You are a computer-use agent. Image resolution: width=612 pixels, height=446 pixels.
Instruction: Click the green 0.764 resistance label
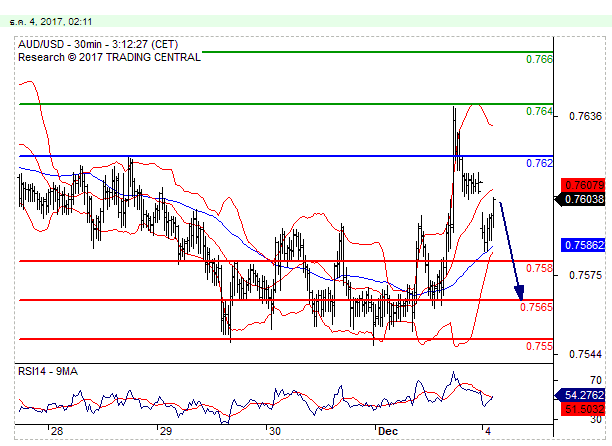point(539,112)
